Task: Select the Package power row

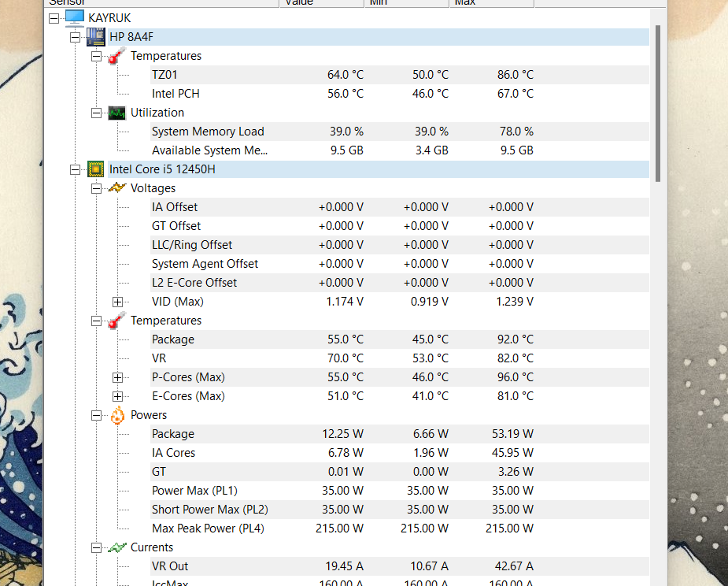Action: [400, 433]
